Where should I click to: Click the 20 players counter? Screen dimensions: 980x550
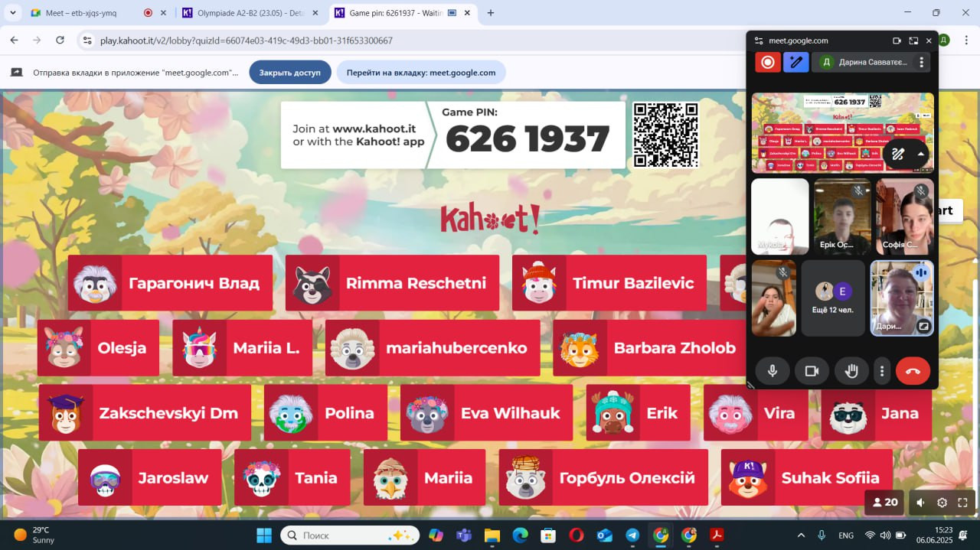885,503
